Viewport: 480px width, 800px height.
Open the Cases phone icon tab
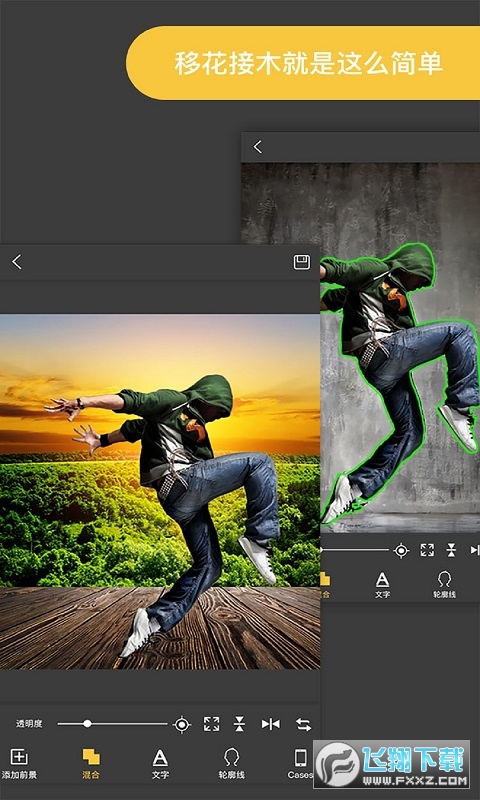[300, 763]
